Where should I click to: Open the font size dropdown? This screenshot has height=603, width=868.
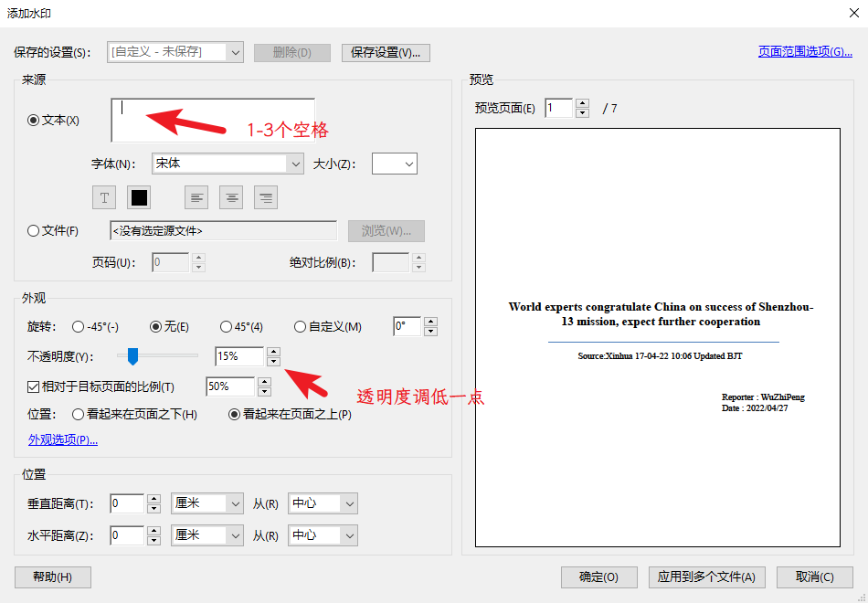click(408, 163)
